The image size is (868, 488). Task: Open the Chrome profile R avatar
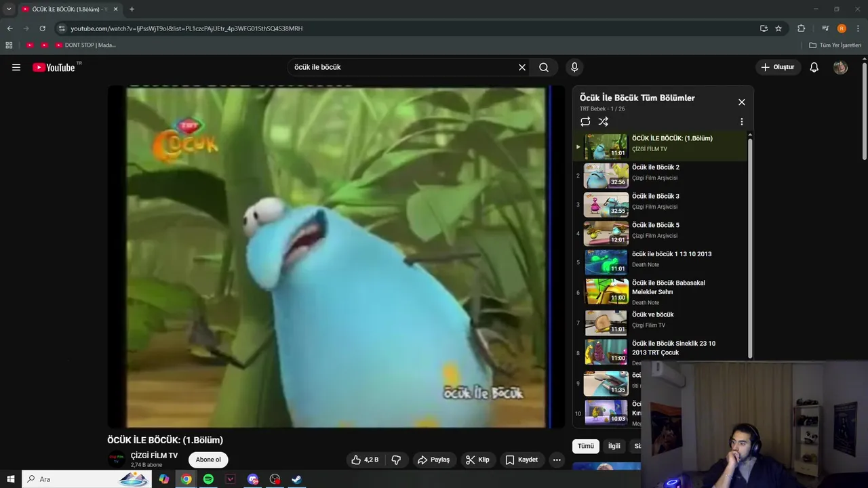(x=842, y=28)
